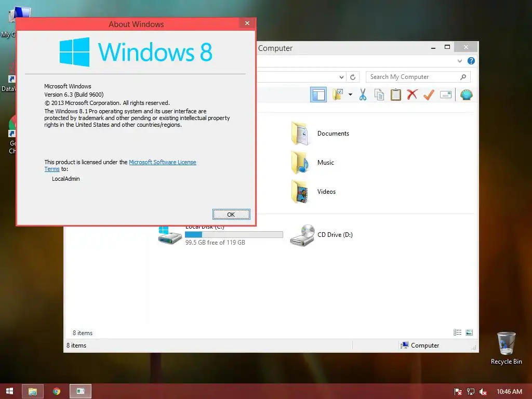The width and height of the screenshot is (532, 399).
Task: Open the Recycle Bin desktop icon
Action: 506,349
